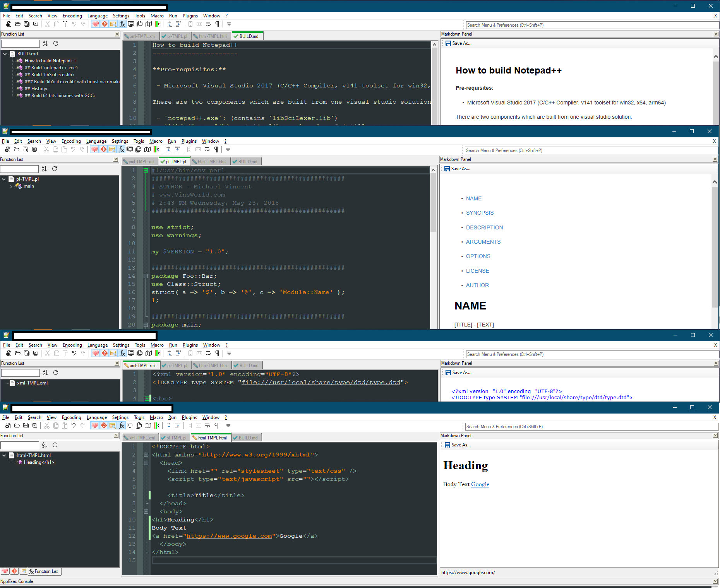Click scroll-up arrow in BUILD.md Markdown Panel

point(716,57)
